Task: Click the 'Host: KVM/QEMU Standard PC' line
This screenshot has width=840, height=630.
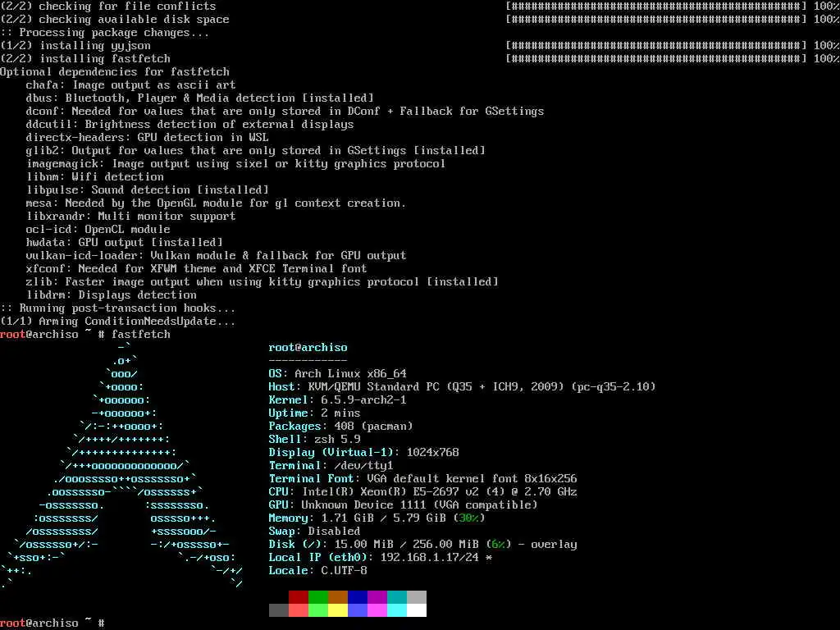Action: point(462,387)
